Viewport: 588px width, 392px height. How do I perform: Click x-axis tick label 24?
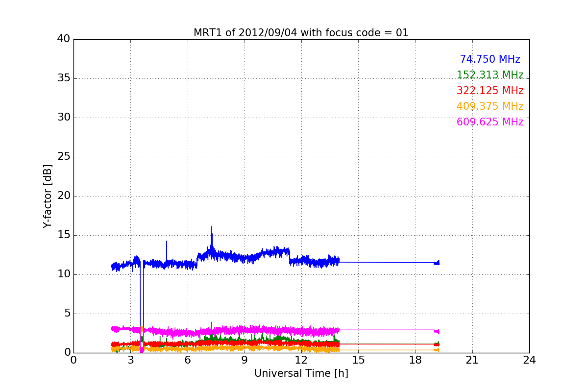[x=529, y=360]
